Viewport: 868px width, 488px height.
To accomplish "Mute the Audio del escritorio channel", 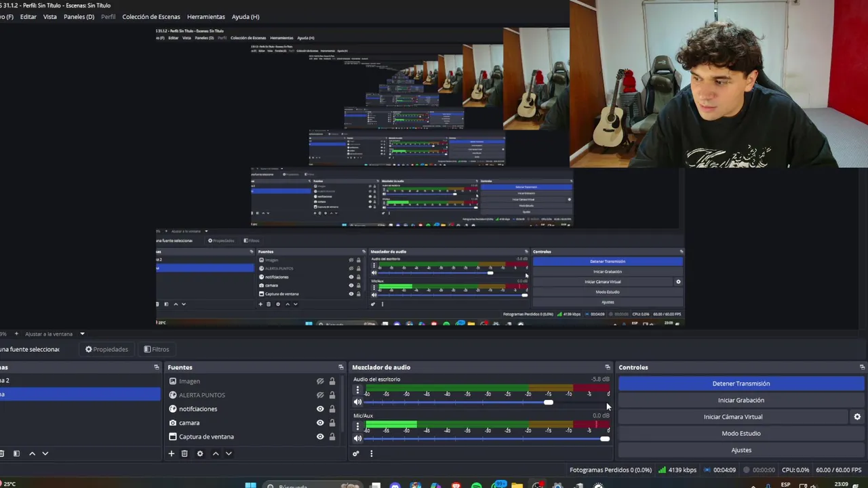I will click(x=357, y=403).
